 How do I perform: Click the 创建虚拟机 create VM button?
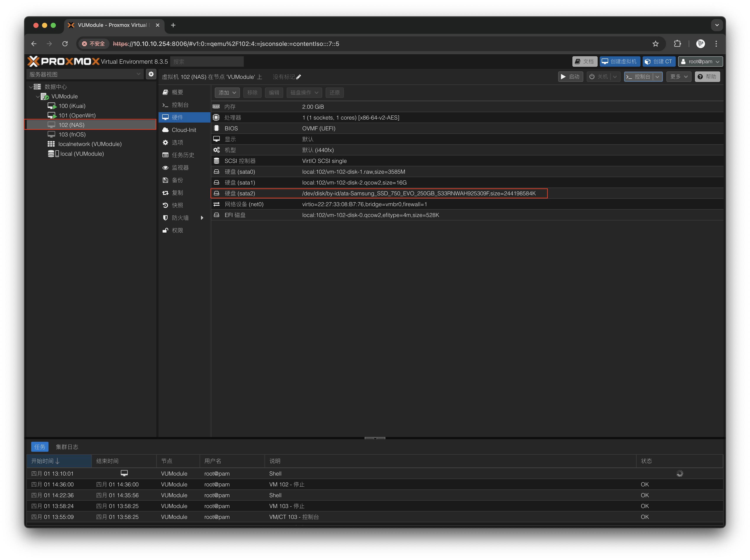coord(619,61)
